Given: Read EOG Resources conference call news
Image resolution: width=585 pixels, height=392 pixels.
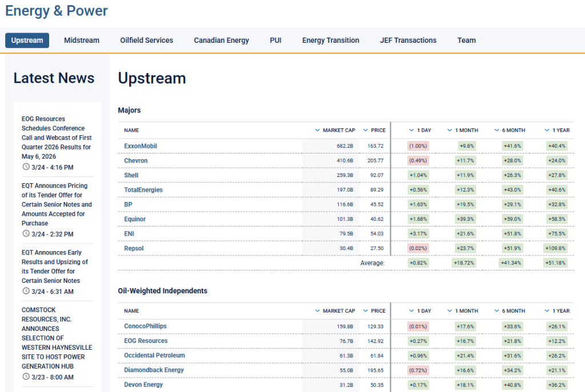Looking at the screenshot, I should pos(56,138).
